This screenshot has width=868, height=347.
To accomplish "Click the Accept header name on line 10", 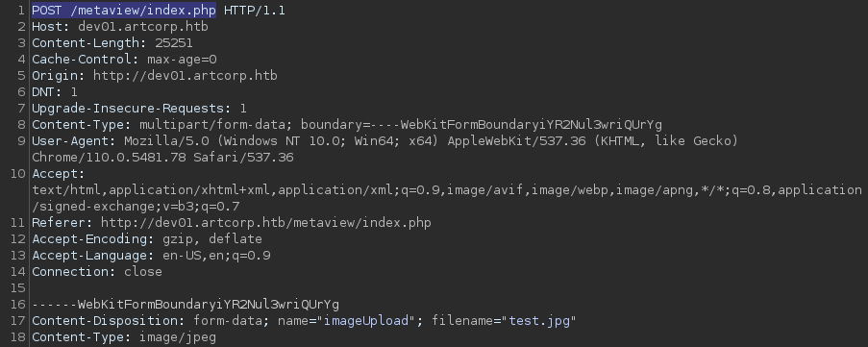I will click(x=58, y=174).
